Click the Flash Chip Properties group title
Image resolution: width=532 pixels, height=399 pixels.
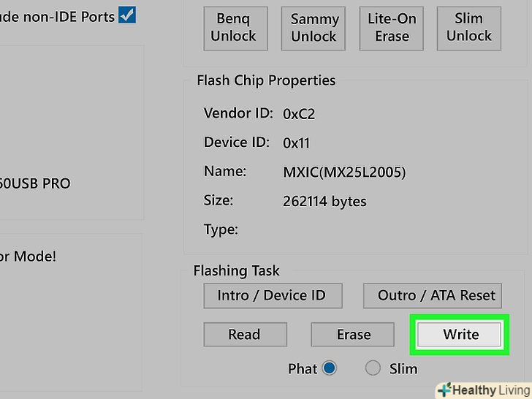point(266,80)
